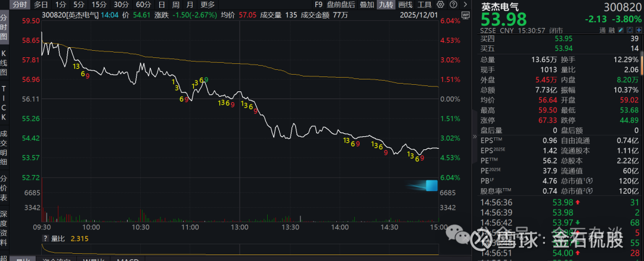Click stock code 300820 in quote panel
Viewport: 644px width, 261px height.
tap(623, 7)
